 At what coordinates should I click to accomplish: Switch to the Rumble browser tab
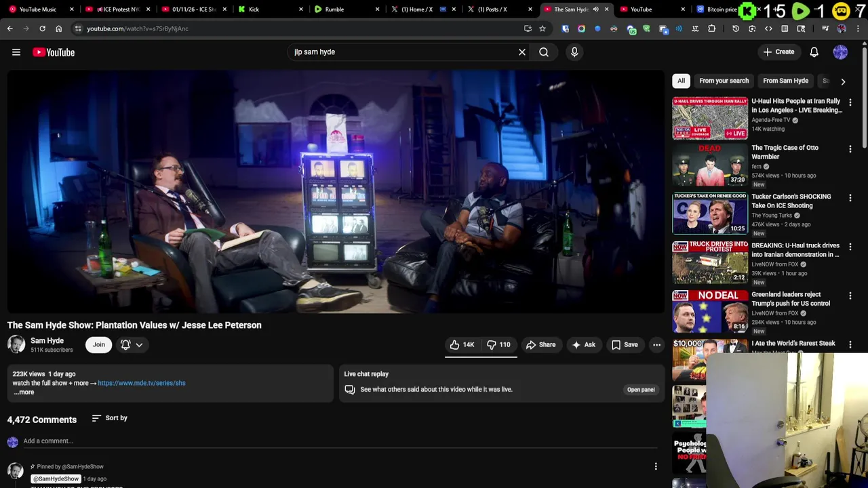coord(346,9)
